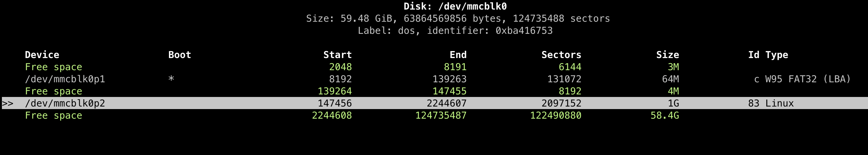Click the Disk: /dev/mmcblk0 title
This screenshot has height=155, width=868.
455,6
